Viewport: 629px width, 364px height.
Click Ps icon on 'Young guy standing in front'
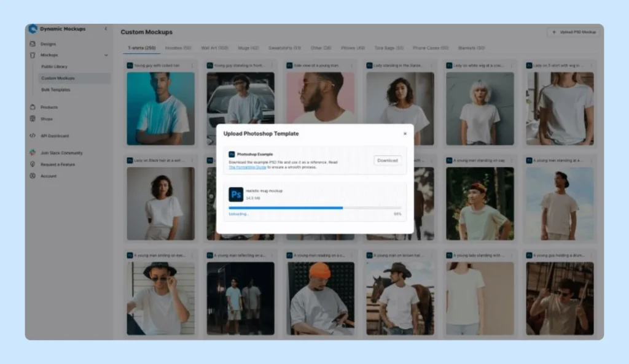click(210, 65)
